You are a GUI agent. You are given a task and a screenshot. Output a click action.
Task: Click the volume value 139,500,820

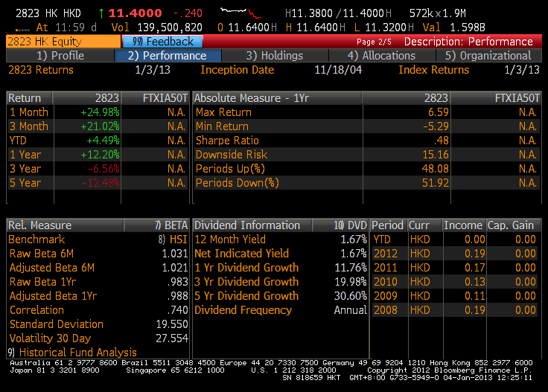[170, 28]
